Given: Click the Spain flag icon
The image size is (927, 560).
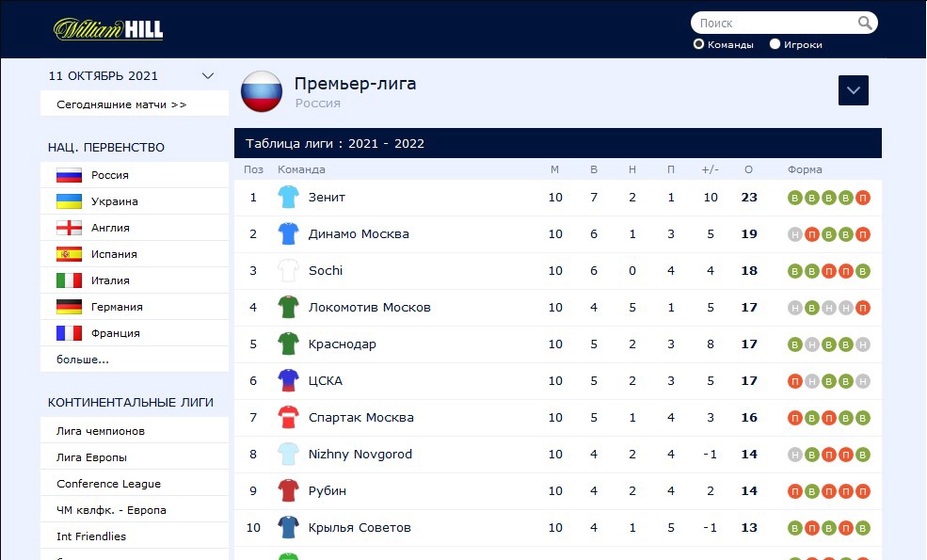Looking at the screenshot, I should [x=69, y=254].
